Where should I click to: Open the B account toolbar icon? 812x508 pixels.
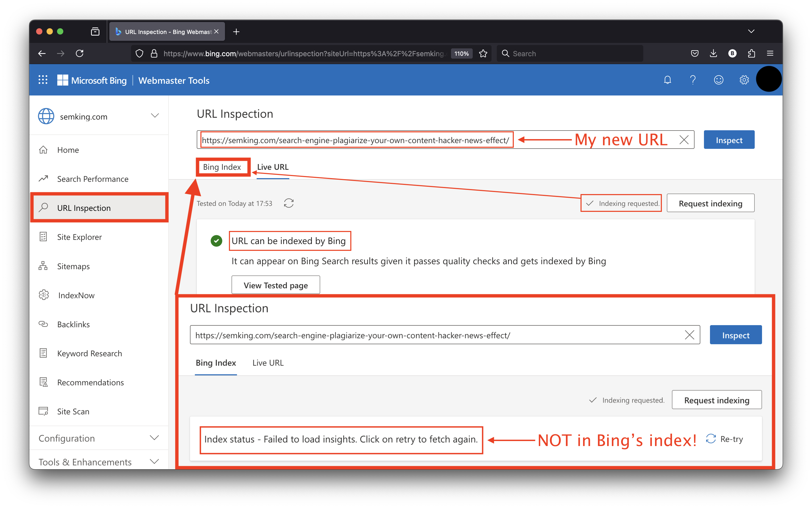(x=732, y=53)
